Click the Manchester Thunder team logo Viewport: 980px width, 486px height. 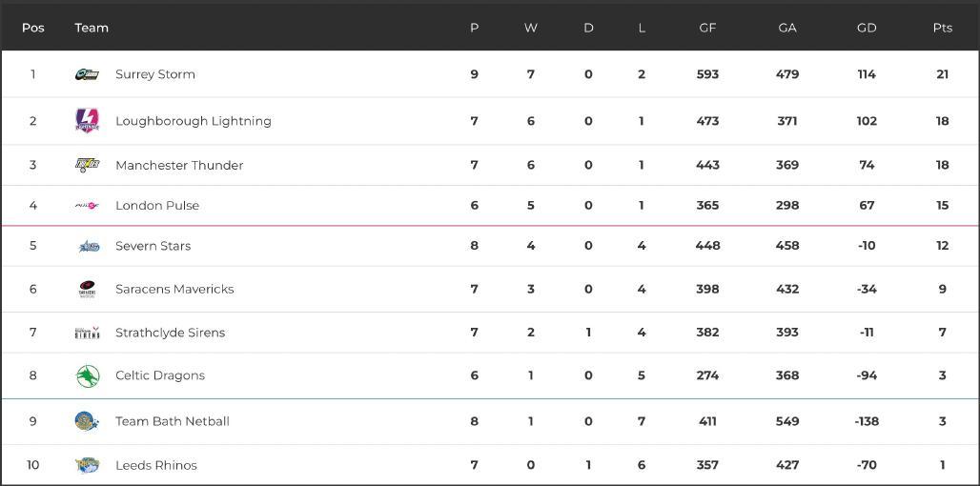[x=87, y=165]
